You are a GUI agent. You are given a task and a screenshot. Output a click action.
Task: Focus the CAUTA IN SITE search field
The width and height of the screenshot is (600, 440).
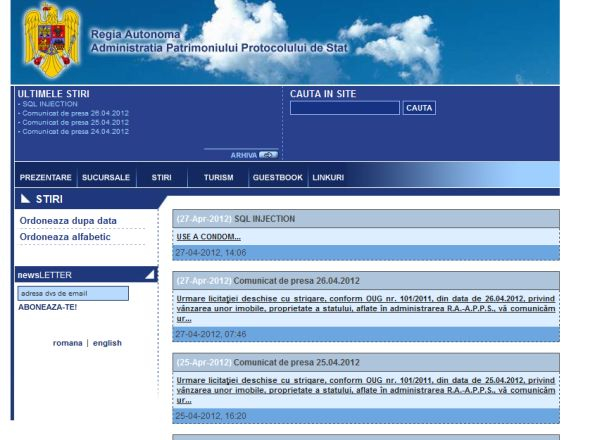click(344, 108)
